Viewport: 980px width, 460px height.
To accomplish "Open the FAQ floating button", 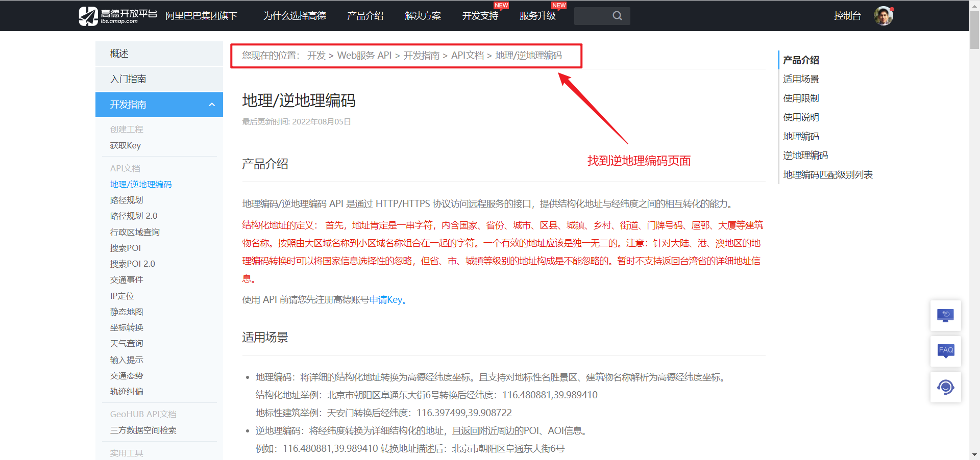I will point(946,351).
